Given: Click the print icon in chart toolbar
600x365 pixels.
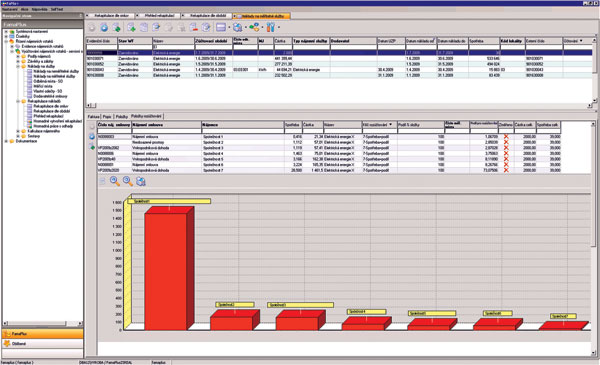Looking at the screenshot, I should click(141, 181).
